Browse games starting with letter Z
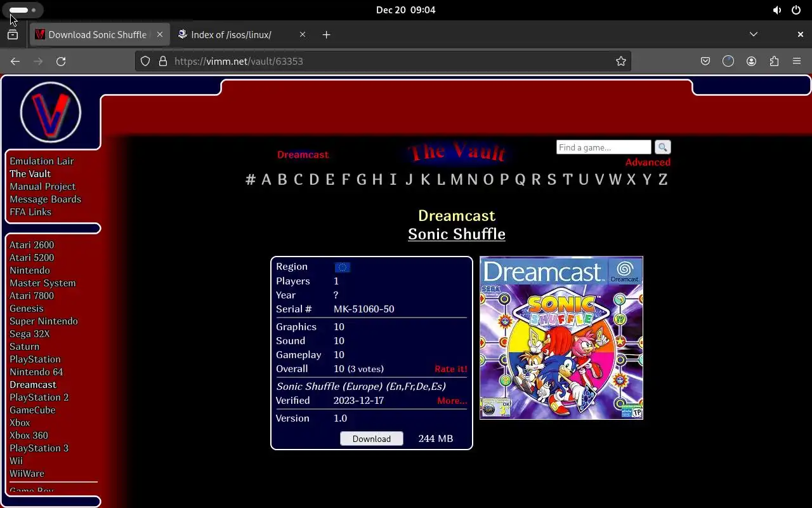The height and width of the screenshot is (508, 812). click(x=662, y=179)
